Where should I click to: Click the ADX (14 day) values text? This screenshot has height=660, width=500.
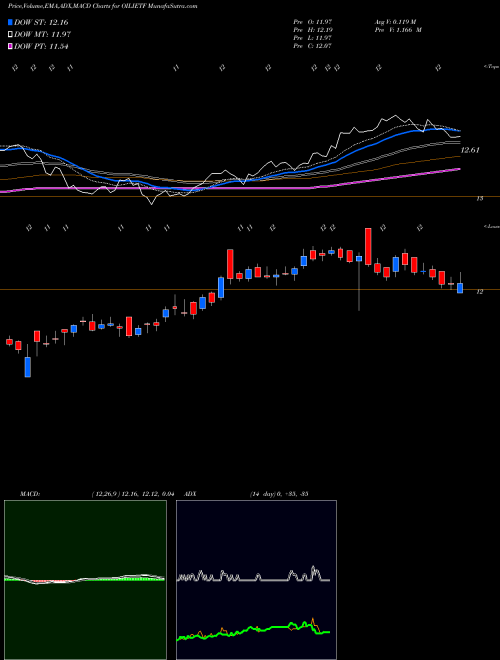click(279, 494)
